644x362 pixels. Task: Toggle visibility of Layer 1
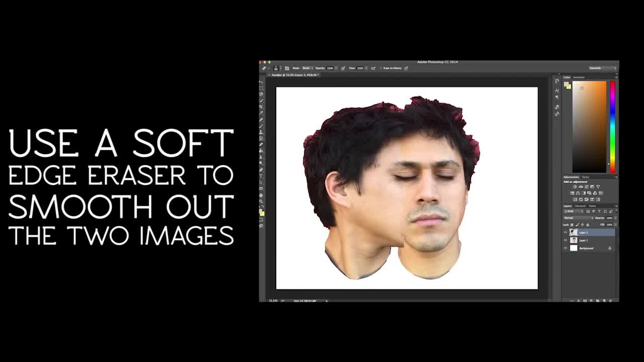pyautogui.click(x=565, y=240)
